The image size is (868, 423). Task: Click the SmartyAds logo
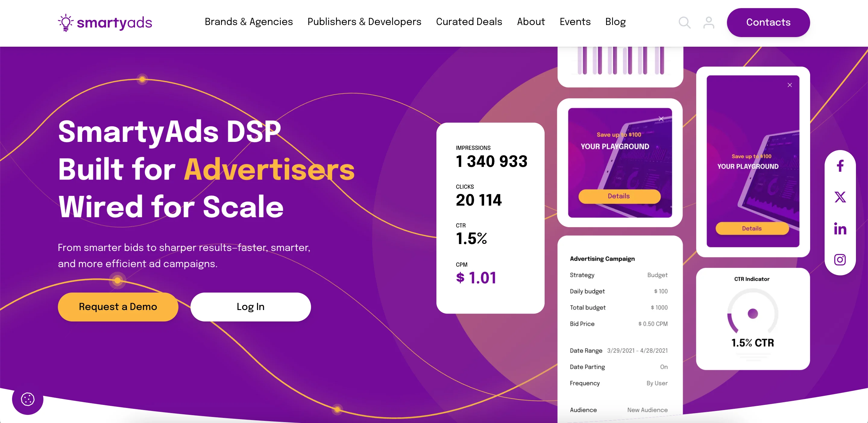pos(105,23)
